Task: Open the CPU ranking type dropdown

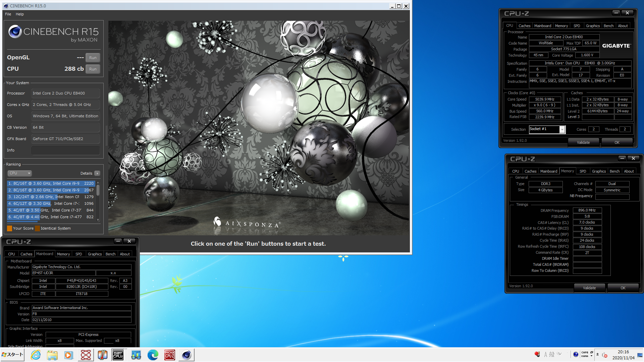Action: coord(19,173)
